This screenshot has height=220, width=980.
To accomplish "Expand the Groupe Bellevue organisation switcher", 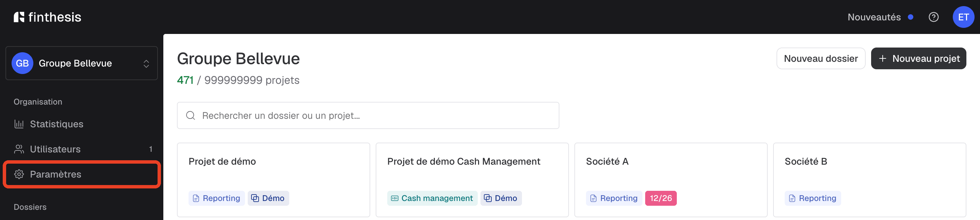I will click(x=81, y=63).
